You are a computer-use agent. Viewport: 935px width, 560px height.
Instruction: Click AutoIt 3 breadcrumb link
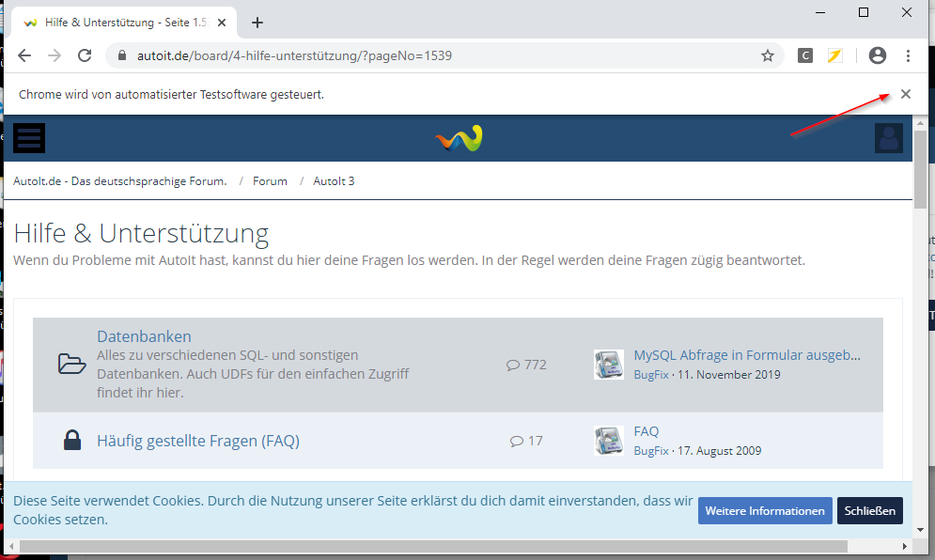point(334,181)
